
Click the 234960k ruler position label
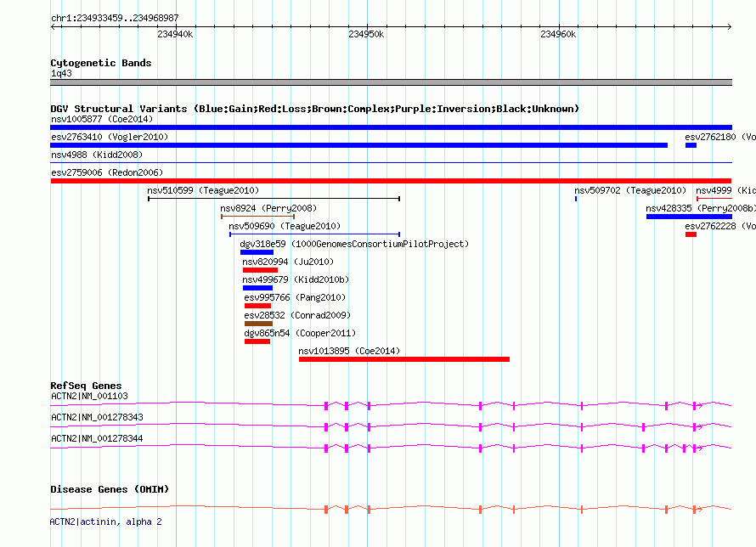558,34
